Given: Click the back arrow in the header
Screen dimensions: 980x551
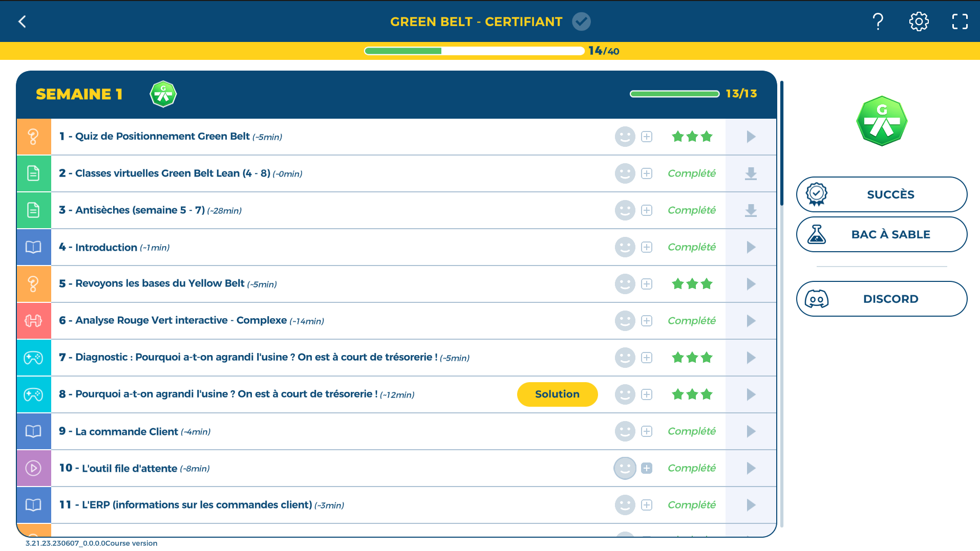Looking at the screenshot, I should [x=22, y=21].
